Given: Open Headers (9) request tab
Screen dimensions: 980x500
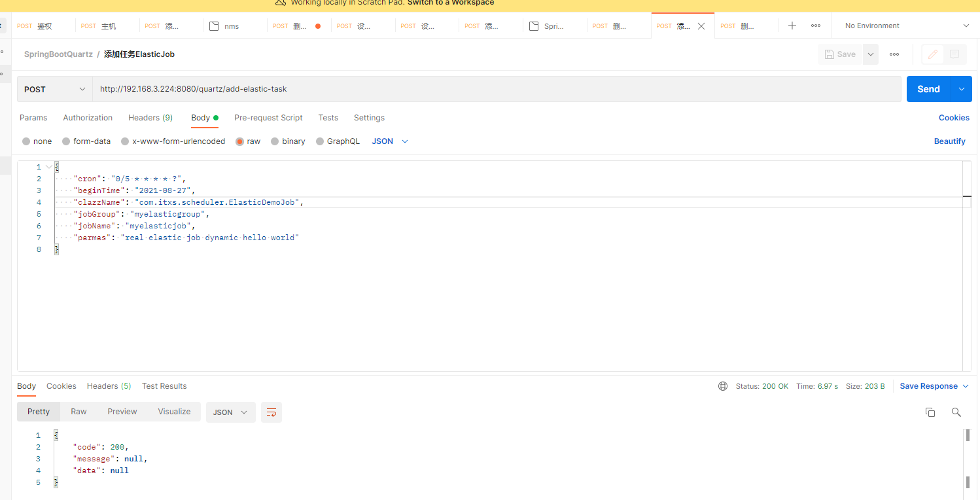Looking at the screenshot, I should pyautogui.click(x=150, y=118).
